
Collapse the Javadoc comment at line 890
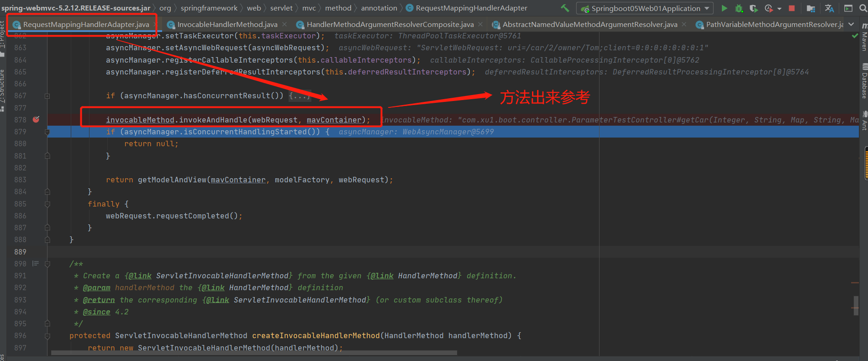[x=47, y=264]
